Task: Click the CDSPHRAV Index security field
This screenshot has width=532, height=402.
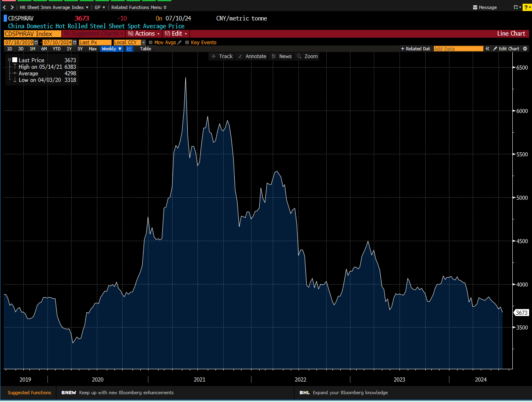Action: 33,34
